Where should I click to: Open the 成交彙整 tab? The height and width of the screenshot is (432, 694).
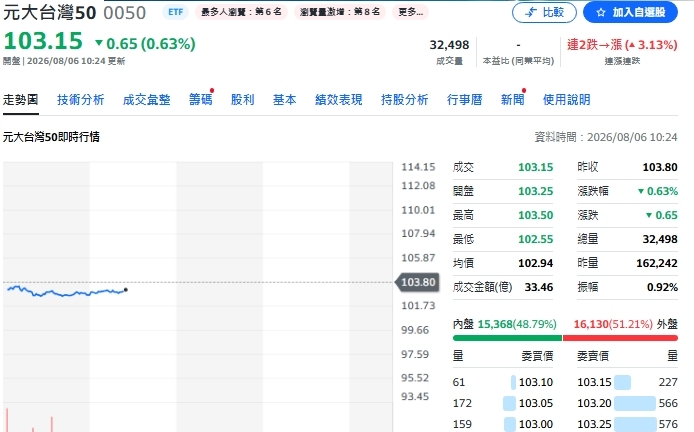click(x=147, y=100)
